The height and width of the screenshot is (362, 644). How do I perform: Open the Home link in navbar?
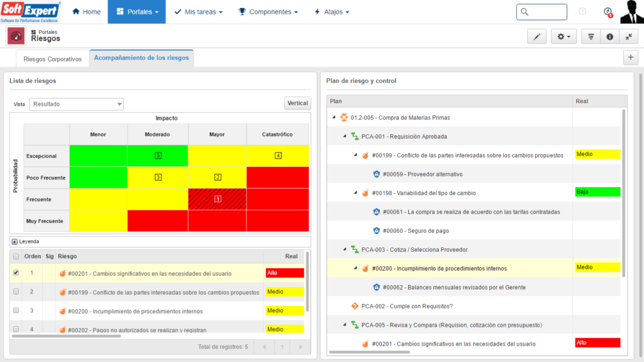(x=86, y=12)
